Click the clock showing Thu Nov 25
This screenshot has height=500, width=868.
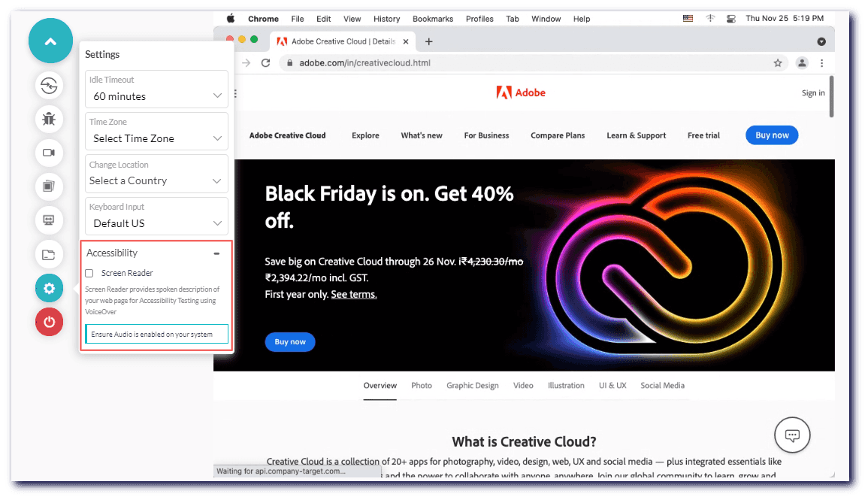click(x=785, y=18)
